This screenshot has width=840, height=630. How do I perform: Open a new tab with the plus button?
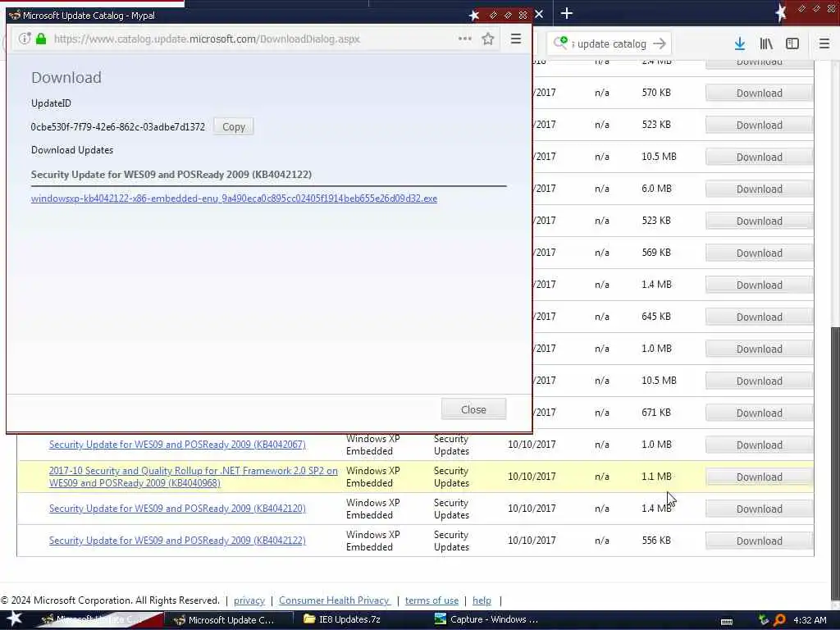pos(567,13)
